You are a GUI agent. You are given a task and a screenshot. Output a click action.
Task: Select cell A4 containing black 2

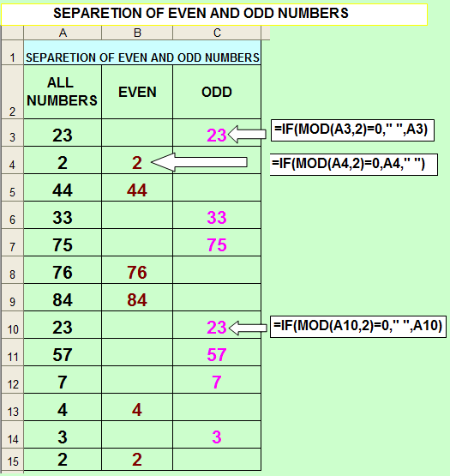(63, 160)
